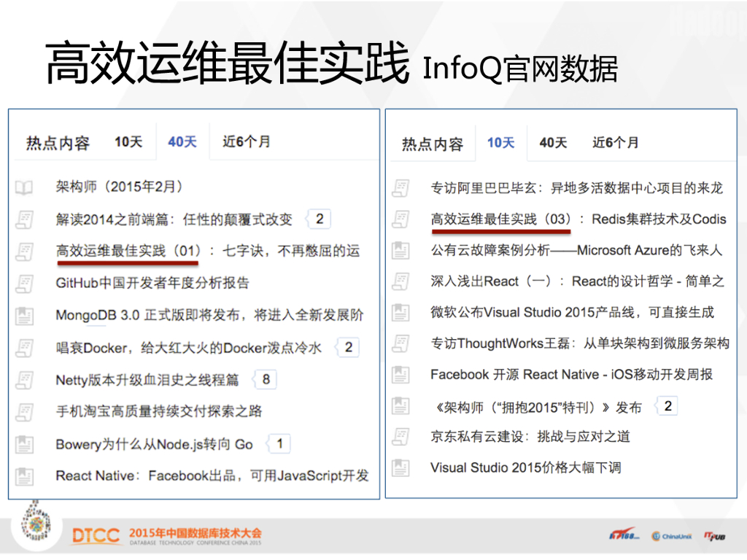Click comment count 8 on Netty article
747x560 pixels.
266,379
